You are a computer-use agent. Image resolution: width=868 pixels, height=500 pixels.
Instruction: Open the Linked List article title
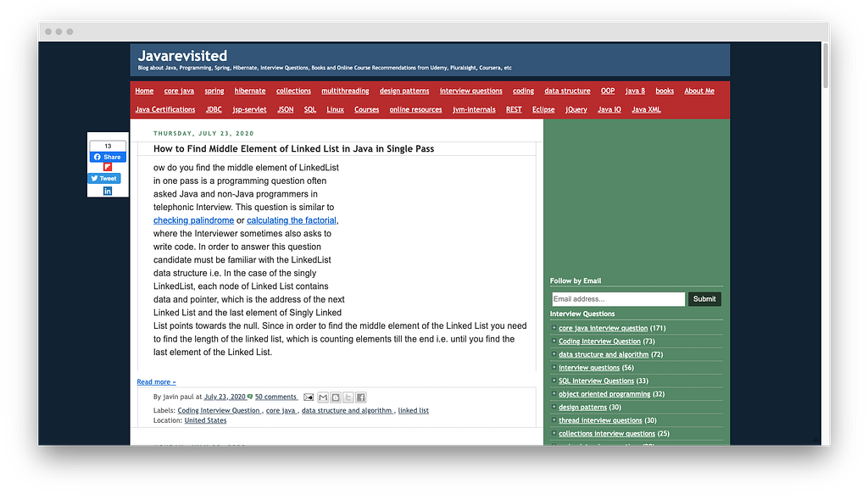coord(293,148)
